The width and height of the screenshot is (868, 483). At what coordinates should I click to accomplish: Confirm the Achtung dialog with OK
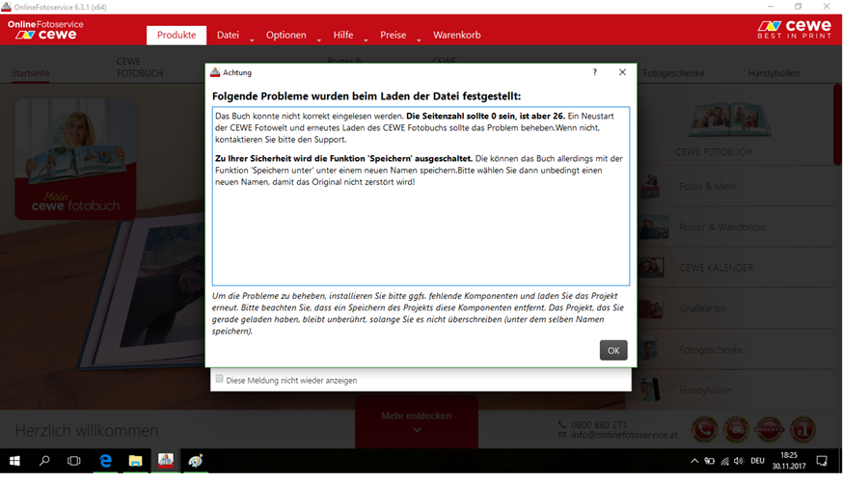coord(613,350)
